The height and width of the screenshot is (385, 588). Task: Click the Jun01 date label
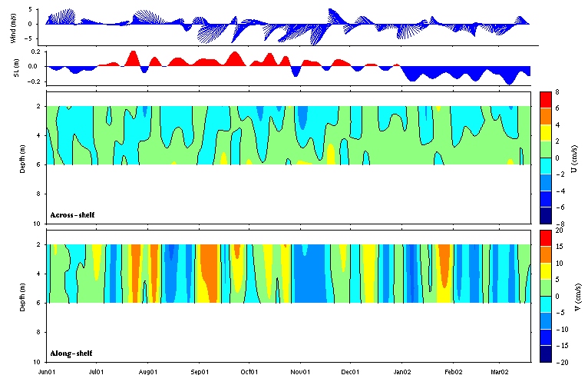point(47,372)
